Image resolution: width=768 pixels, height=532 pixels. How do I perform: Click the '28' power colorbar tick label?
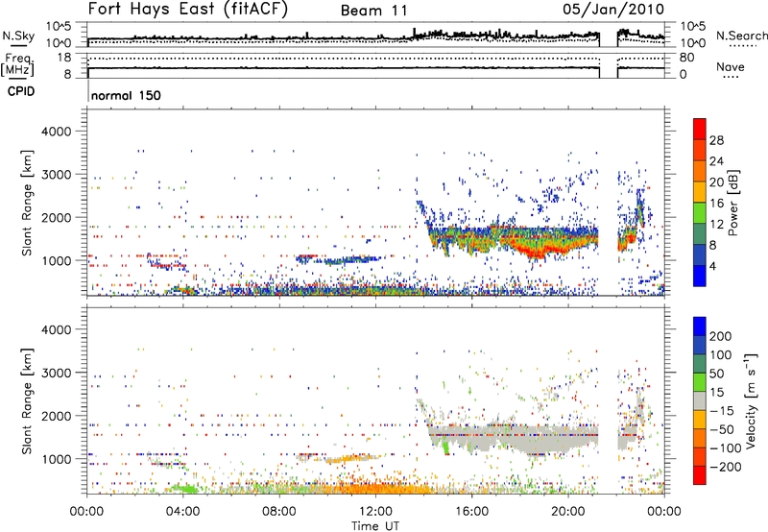[x=716, y=140]
